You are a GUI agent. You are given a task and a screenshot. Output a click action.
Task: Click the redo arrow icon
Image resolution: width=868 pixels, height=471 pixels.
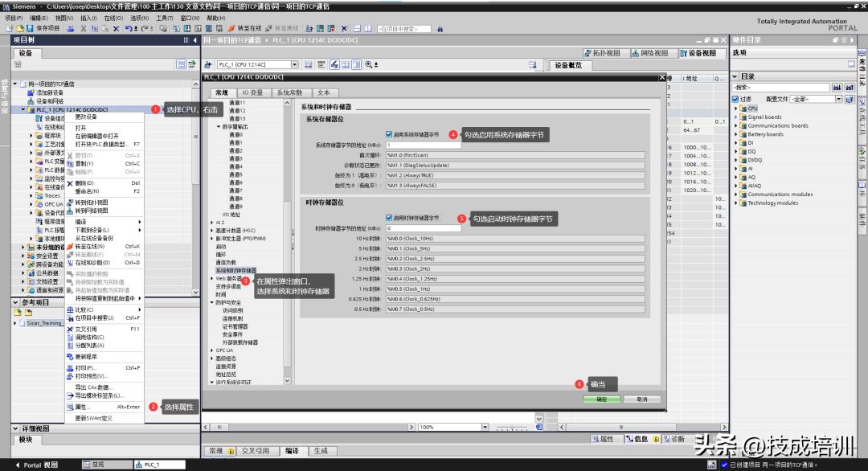click(145, 28)
